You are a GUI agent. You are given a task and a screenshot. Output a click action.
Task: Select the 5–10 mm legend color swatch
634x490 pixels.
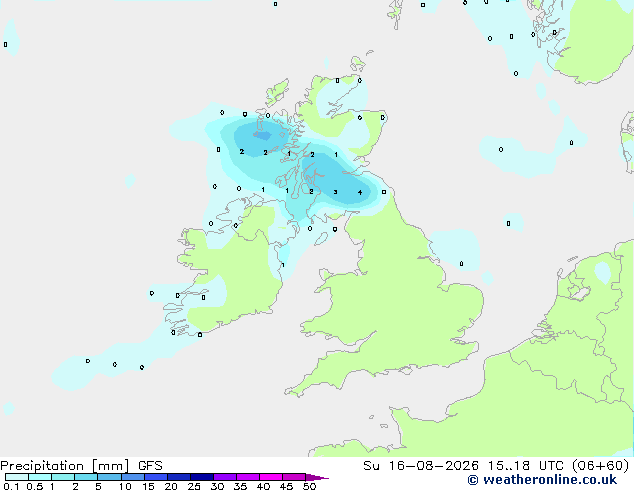(x=109, y=477)
